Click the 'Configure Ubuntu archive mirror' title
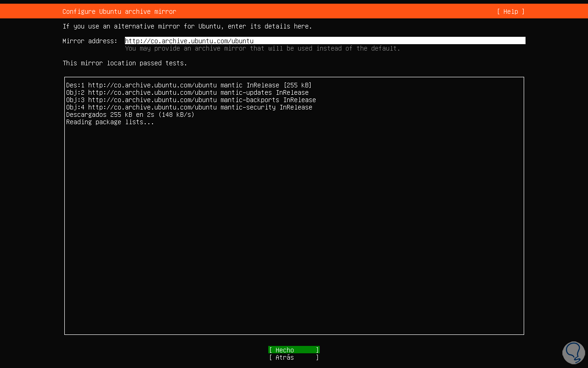 click(x=119, y=11)
